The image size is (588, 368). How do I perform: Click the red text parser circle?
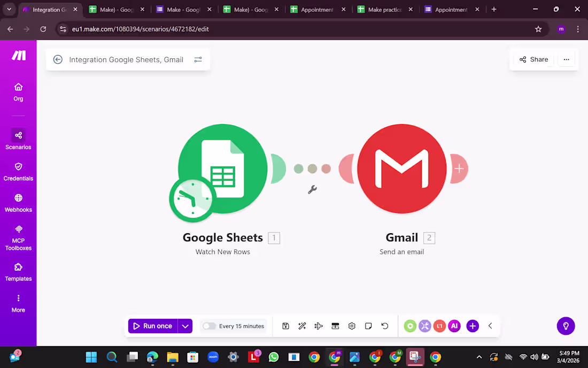click(439, 326)
